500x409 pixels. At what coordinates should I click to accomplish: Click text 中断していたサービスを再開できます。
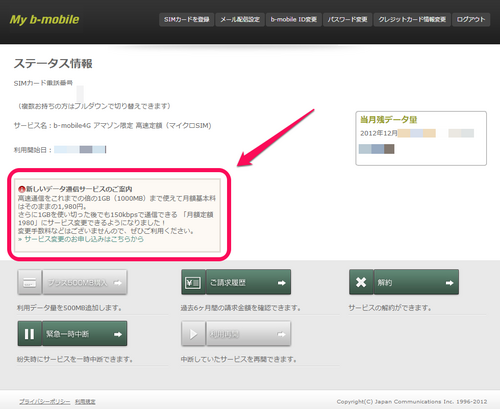(x=239, y=359)
